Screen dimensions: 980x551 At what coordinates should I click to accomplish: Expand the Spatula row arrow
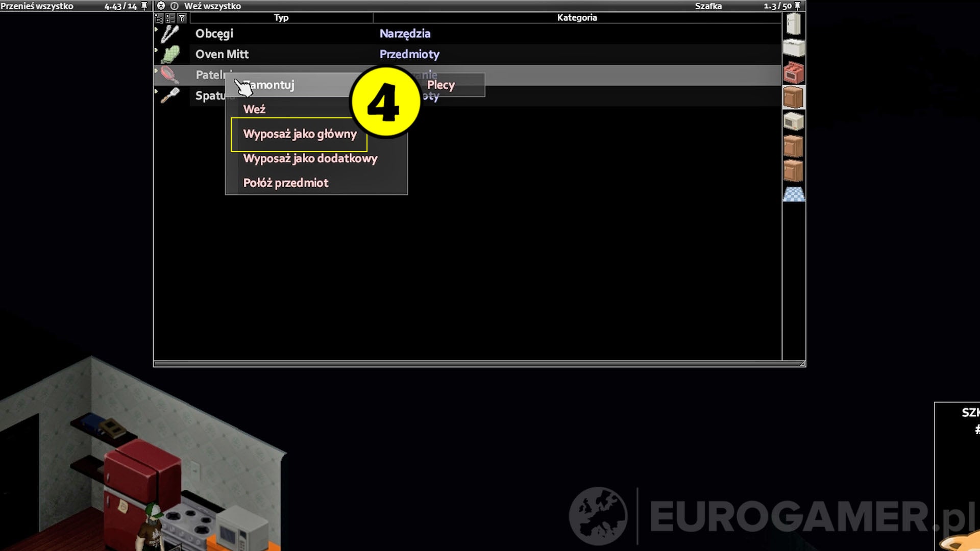pos(156,91)
